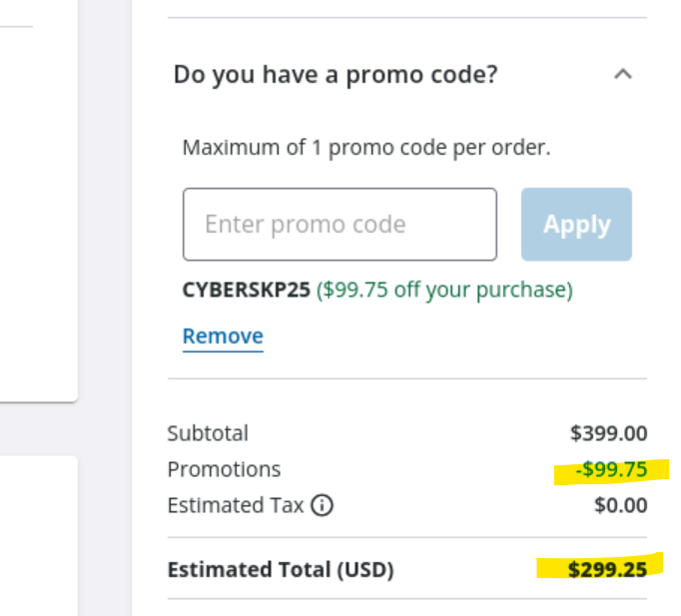Remove the applied CYBERSKP25 promo code
Image resolution: width=681 pixels, height=616 pixels.
coord(223,336)
